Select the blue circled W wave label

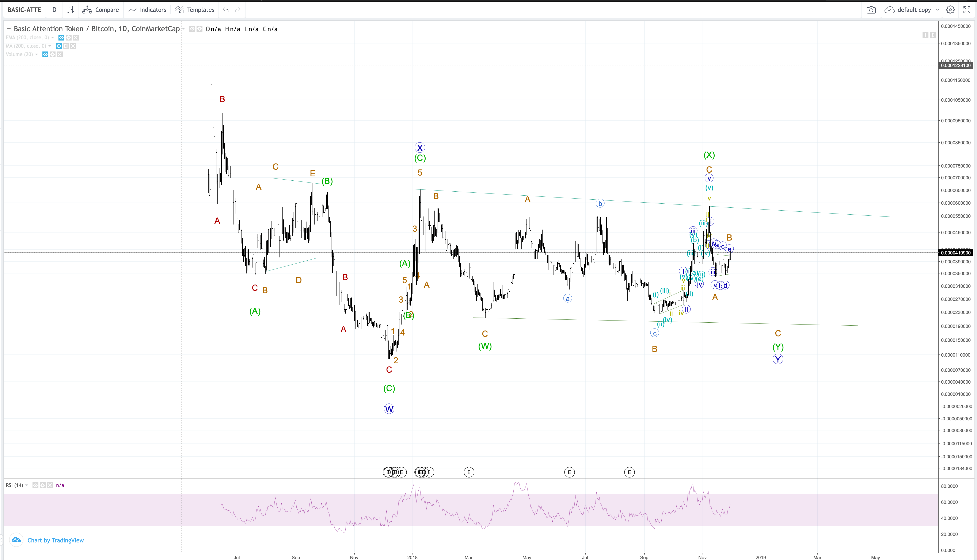[389, 409]
